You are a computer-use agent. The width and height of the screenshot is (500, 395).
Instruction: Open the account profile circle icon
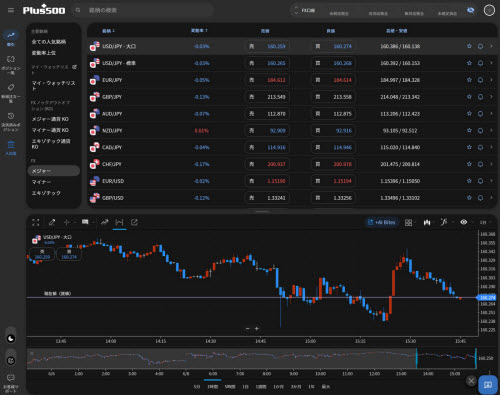pos(489,10)
